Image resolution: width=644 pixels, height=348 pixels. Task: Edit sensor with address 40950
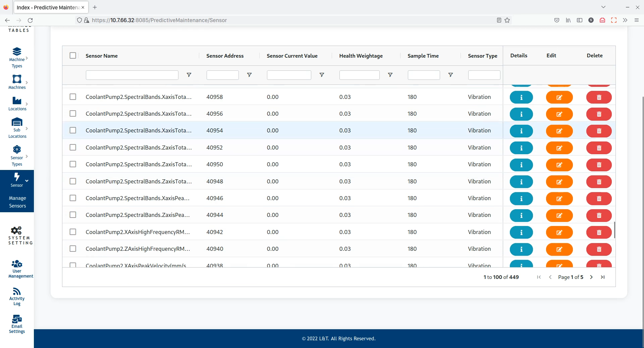click(559, 165)
